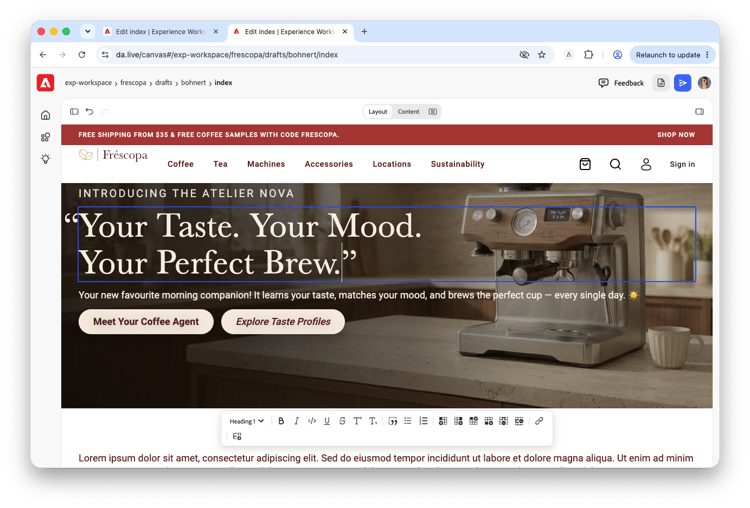
Task: Toggle the left panel icon beside undo
Action: pos(74,111)
